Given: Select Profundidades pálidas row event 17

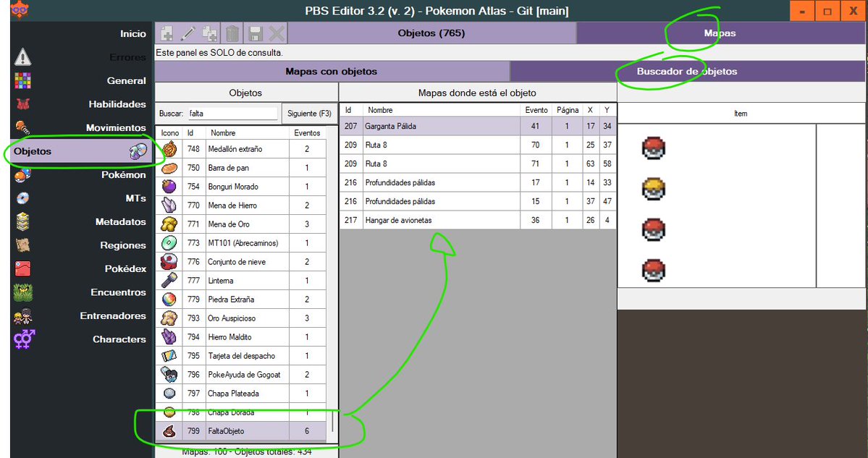Looking at the screenshot, I should (x=478, y=182).
